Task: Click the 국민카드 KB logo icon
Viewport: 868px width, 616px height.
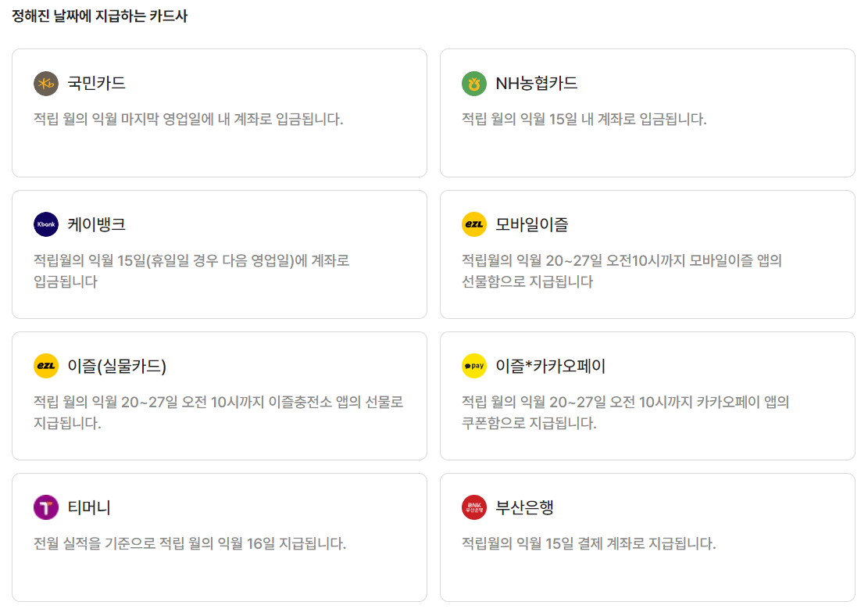Action: 45,83
